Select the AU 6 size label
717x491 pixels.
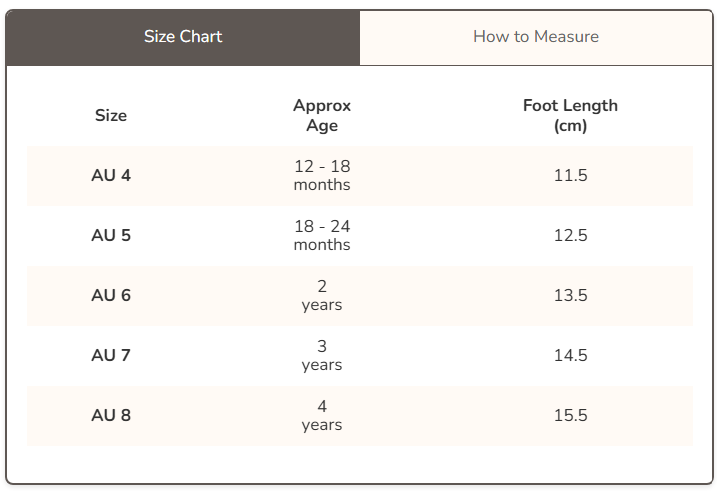[x=111, y=296]
